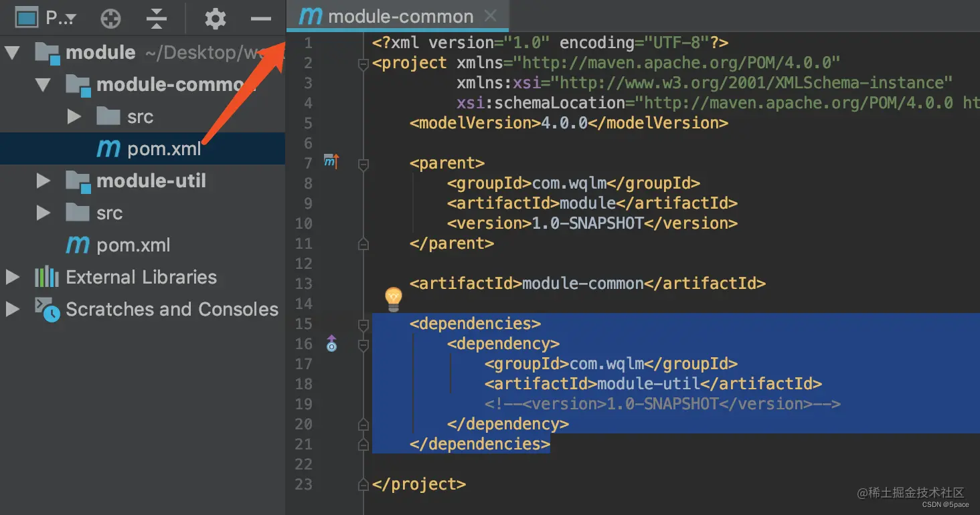Fold the project tag on line 2
980x515 pixels.
[363, 64]
